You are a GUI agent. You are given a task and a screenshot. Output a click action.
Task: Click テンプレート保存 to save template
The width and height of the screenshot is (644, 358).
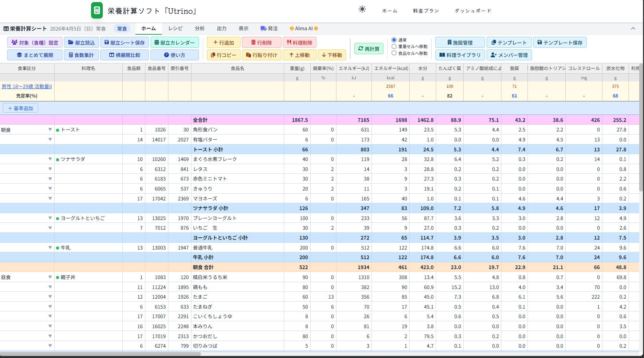(x=560, y=43)
